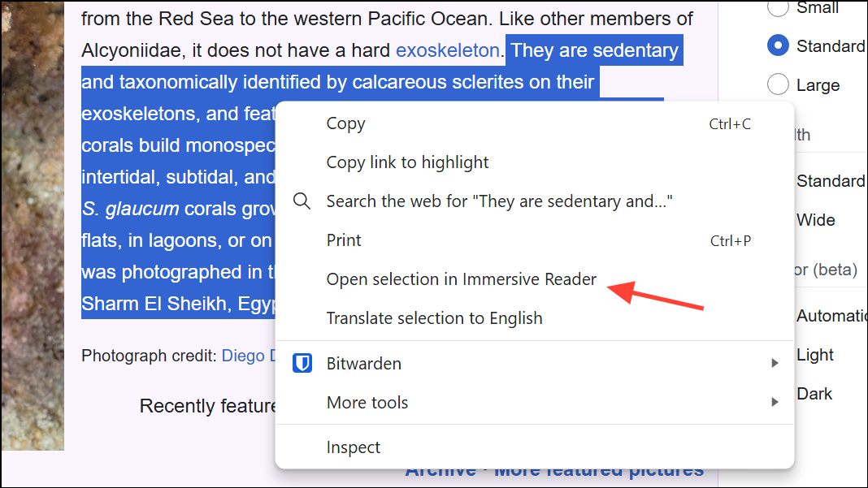868x488 pixels.
Task: Search the web for selected text
Action: coord(499,201)
